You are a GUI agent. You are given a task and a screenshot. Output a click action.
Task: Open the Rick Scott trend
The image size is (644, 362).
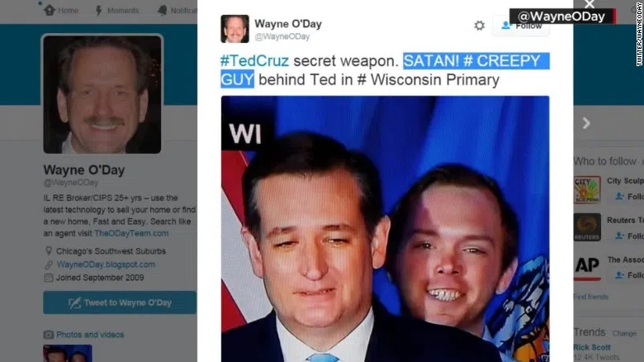pos(592,347)
